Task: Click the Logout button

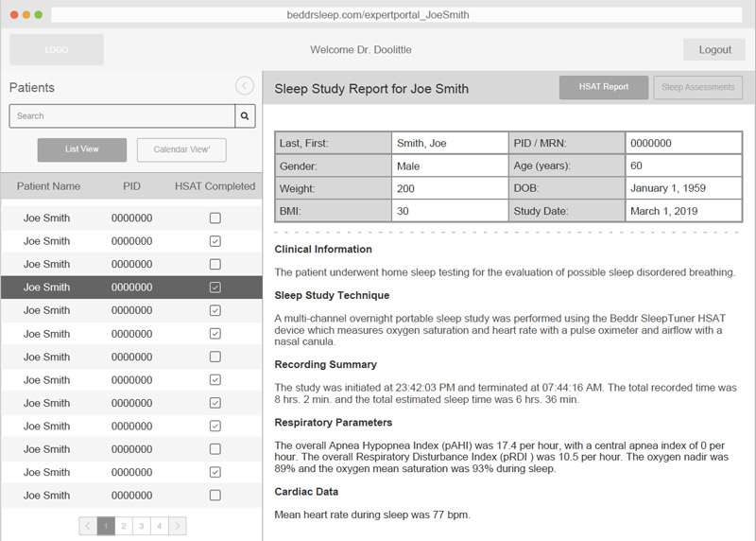Action: pyautogui.click(x=714, y=50)
